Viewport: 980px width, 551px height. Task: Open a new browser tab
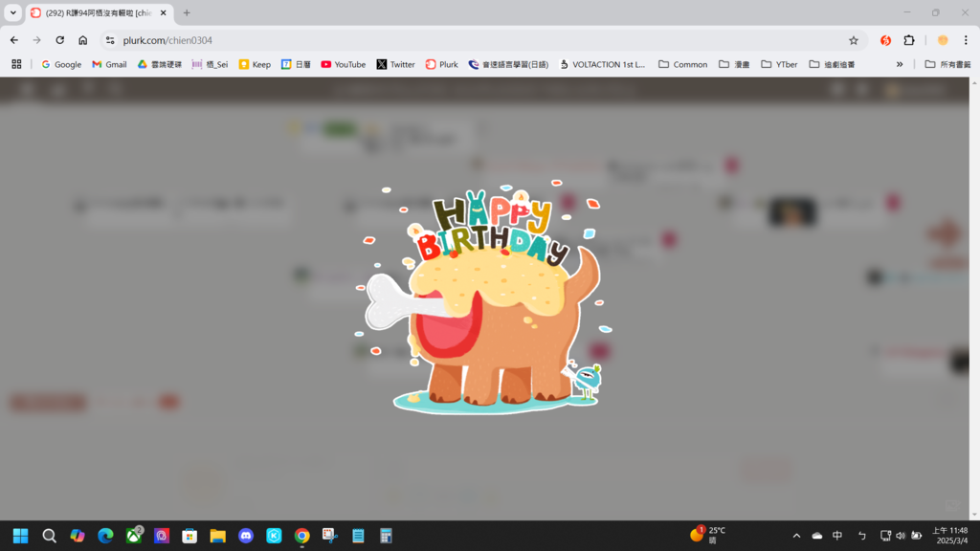tap(187, 12)
